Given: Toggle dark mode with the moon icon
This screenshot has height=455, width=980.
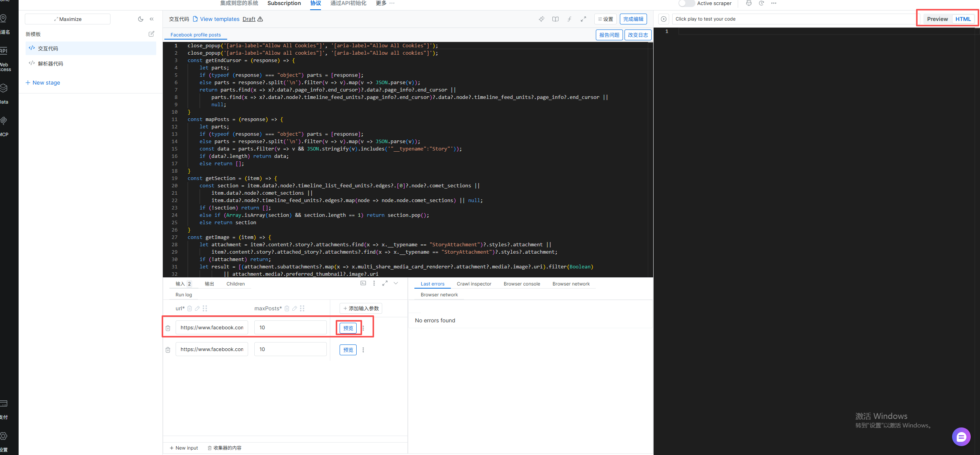Looking at the screenshot, I should coord(140,19).
